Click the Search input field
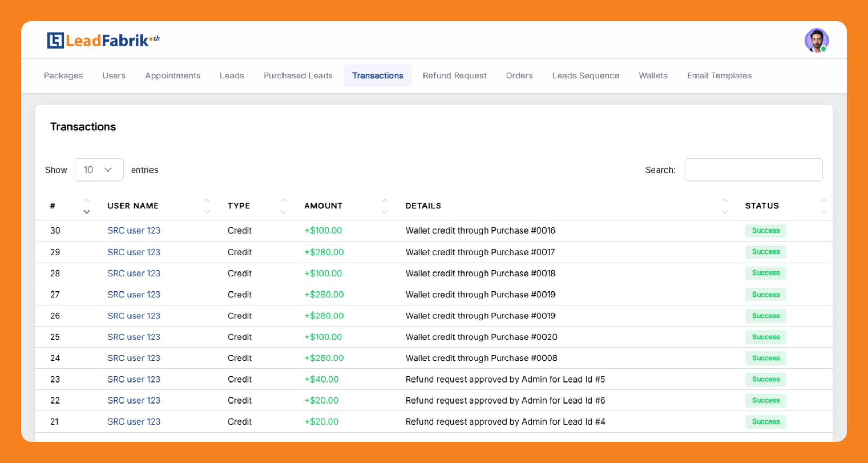Image resolution: width=868 pixels, height=463 pixels. pos(753,170)
